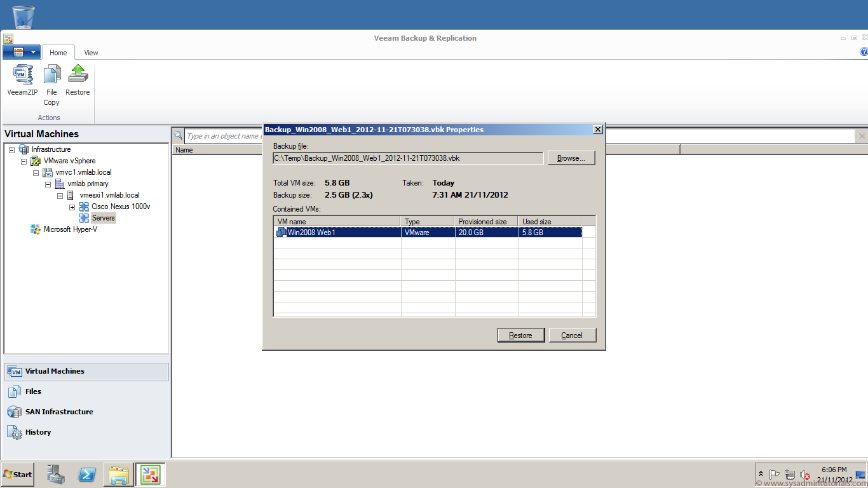Open the File Copy action
The height and width of the screenshot is (488, 868).
point(51,85)
